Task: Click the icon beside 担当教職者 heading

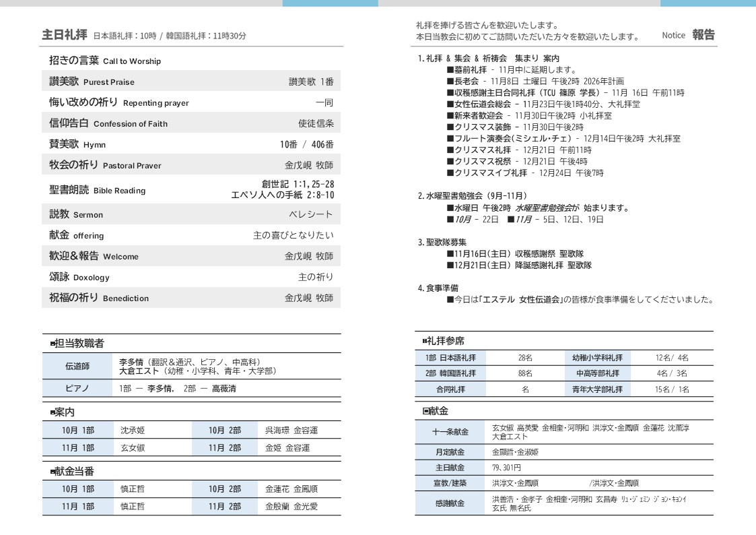Action: coord(53,344)
